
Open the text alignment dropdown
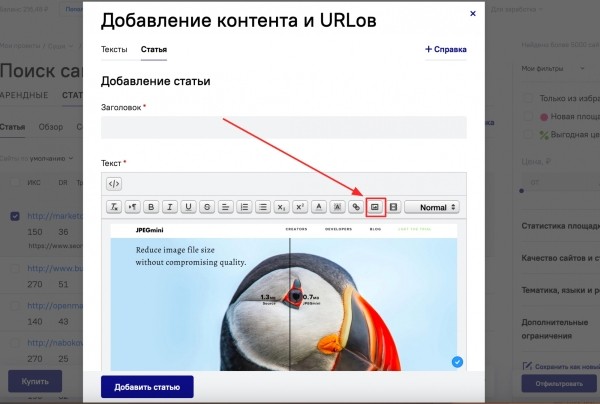[x=226, y=207]
